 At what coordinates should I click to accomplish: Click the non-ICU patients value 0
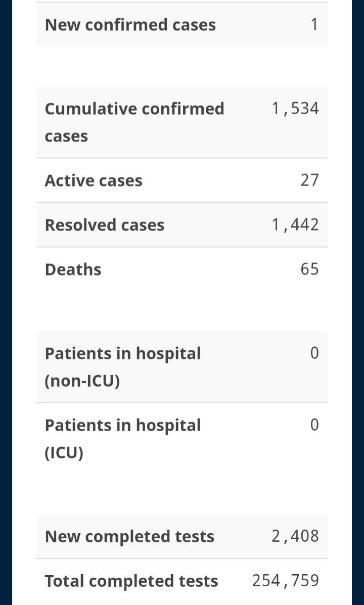[314, 353]
